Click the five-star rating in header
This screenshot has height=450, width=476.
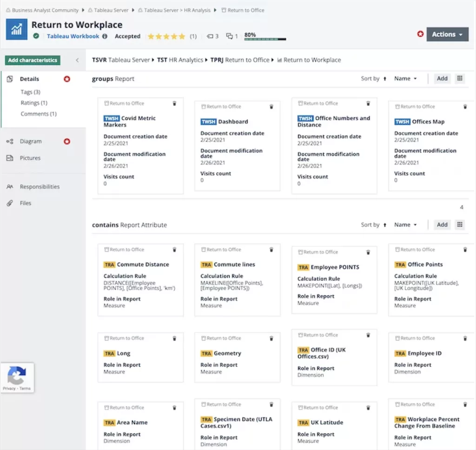pos(166,36)
